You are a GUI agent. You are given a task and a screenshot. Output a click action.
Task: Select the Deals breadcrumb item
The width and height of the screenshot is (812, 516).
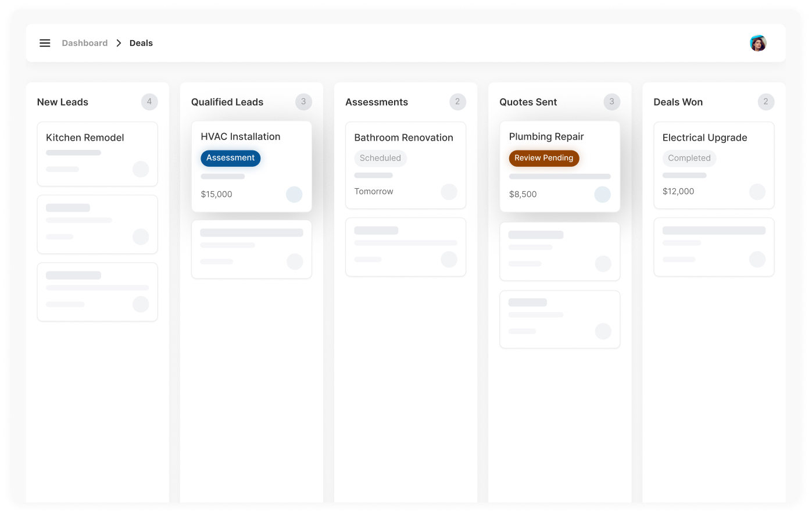point(141,43)
